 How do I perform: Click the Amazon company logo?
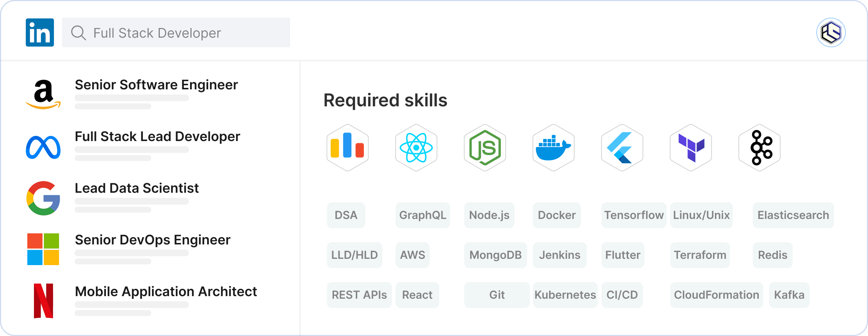pos(43,94)
